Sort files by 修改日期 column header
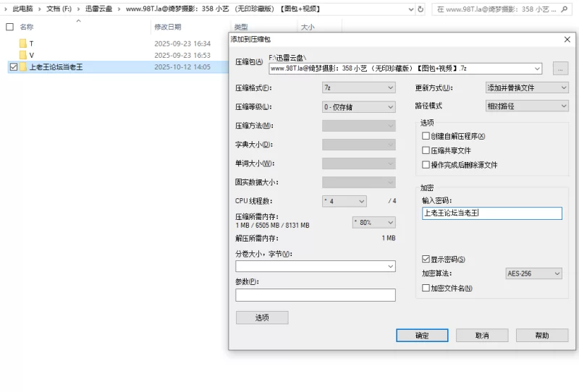The height and width of the screenshot is (392, 579). tap(168, 27)
